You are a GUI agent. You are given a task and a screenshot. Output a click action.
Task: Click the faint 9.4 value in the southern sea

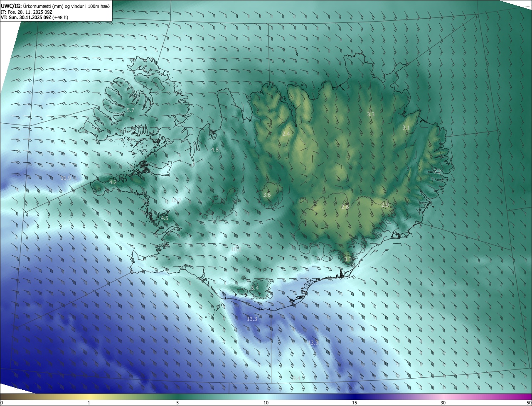(296, 378)
